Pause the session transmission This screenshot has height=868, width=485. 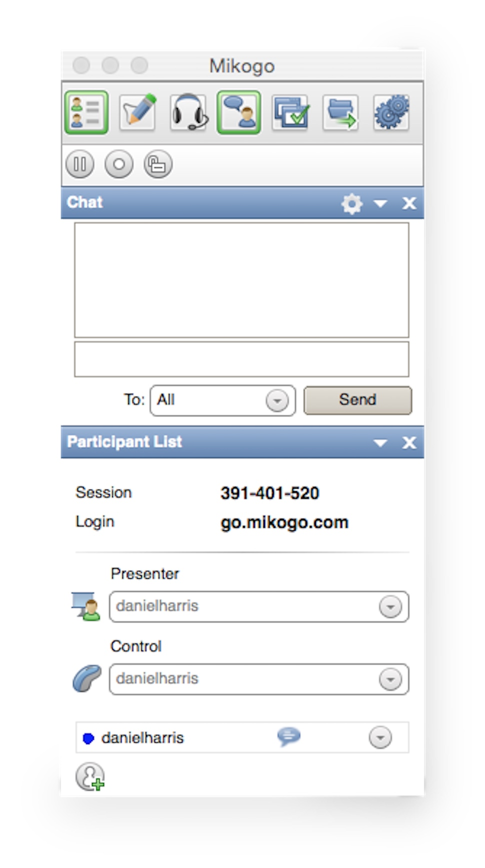79,164
